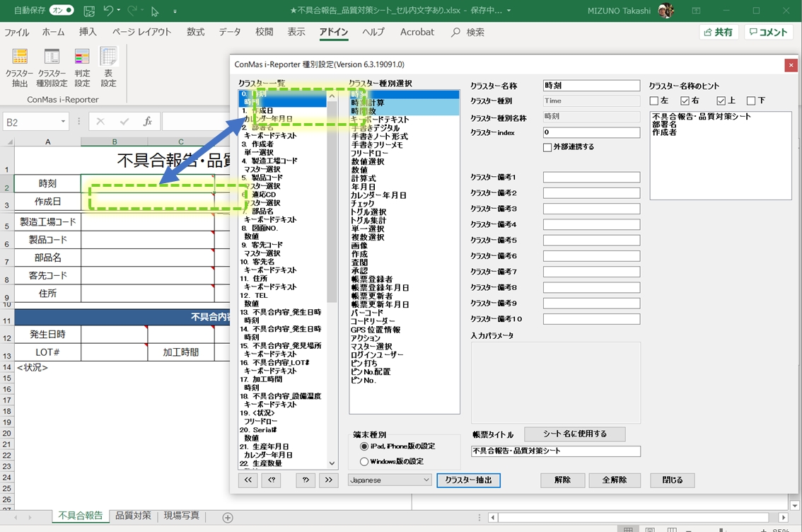Select Windows版の設定 radio button

pyautogui.click(x=365, y=461)
